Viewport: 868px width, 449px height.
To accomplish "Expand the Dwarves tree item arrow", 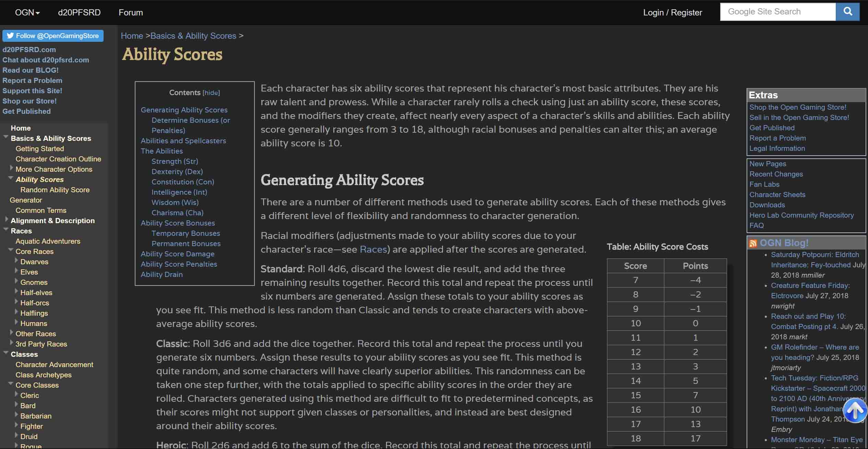I will coord(16,261).
